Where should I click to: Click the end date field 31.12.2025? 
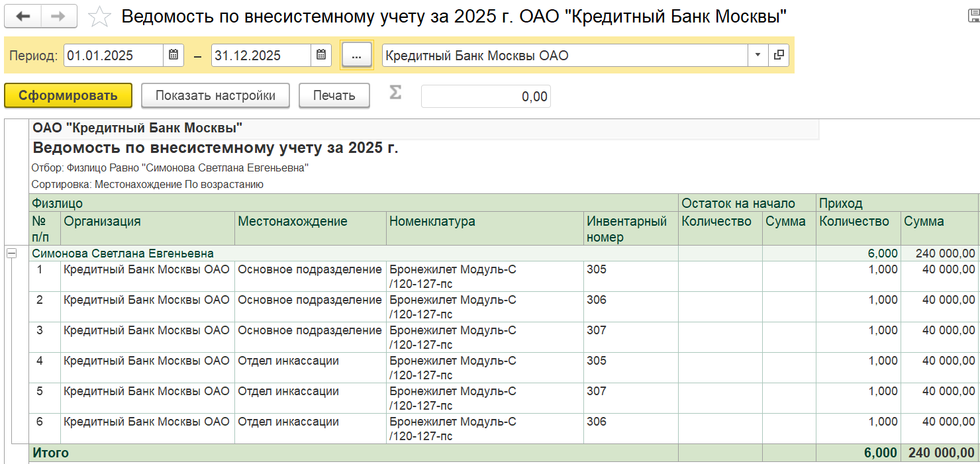[x=261, y=56]
